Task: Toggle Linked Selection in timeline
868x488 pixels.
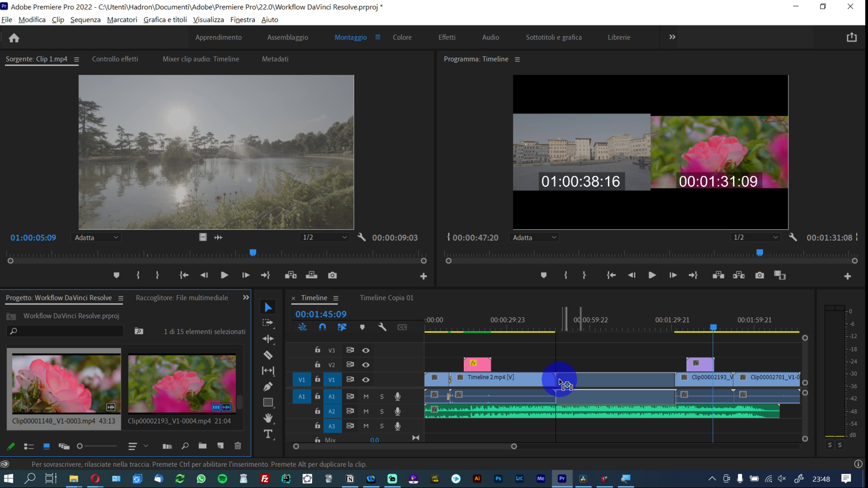Action: pyautogui.click(x=342, y=327)
